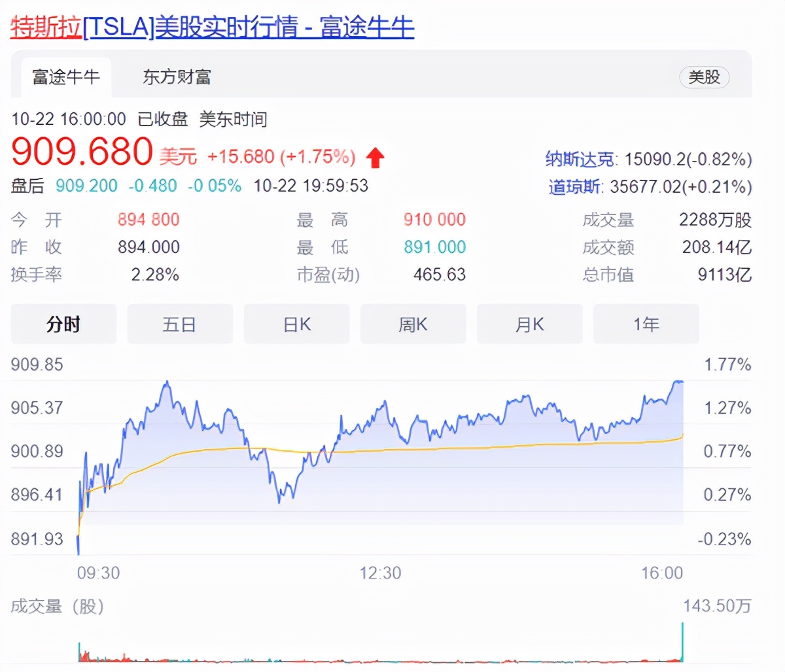Image resolution: width=785 pixels, height=672 pixels.
Task: Click the 12:30 time axis marker
Action: pyautogui.click(x=380, y=573)
